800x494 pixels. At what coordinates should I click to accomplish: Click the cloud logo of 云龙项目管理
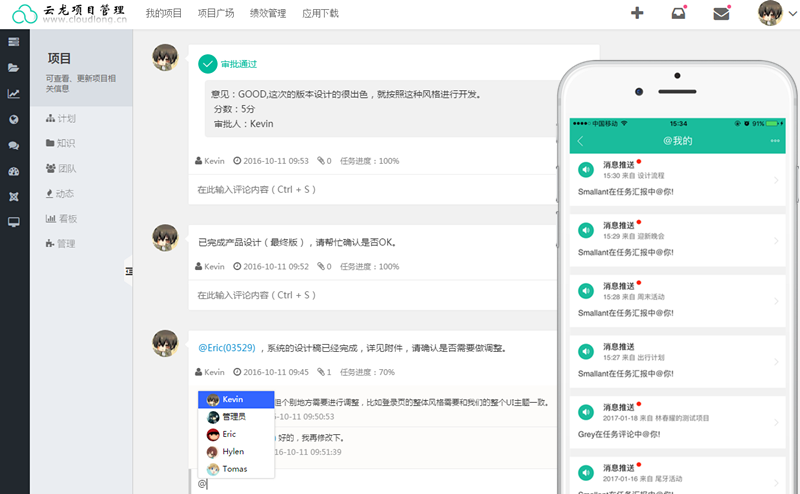[x=24, y=14]
